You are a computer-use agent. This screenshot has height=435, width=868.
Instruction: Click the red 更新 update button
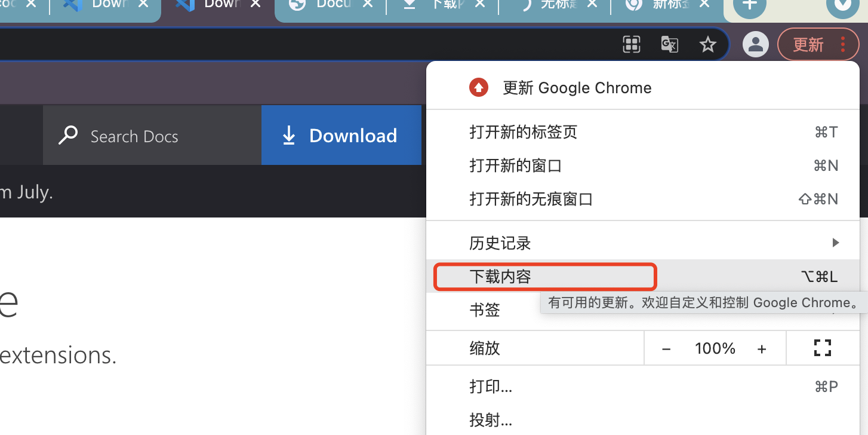coord(818,44)
